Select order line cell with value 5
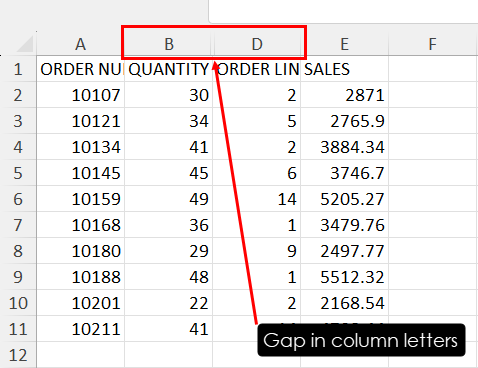The height and width of the screenshot is (368, 478). 257,121
